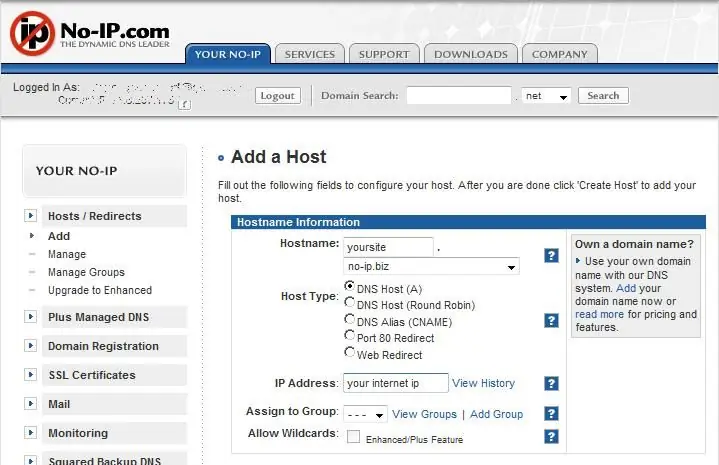719x465 pixels.
Task: Click arrow icon next to Monitoring
Action: point(31,433)
